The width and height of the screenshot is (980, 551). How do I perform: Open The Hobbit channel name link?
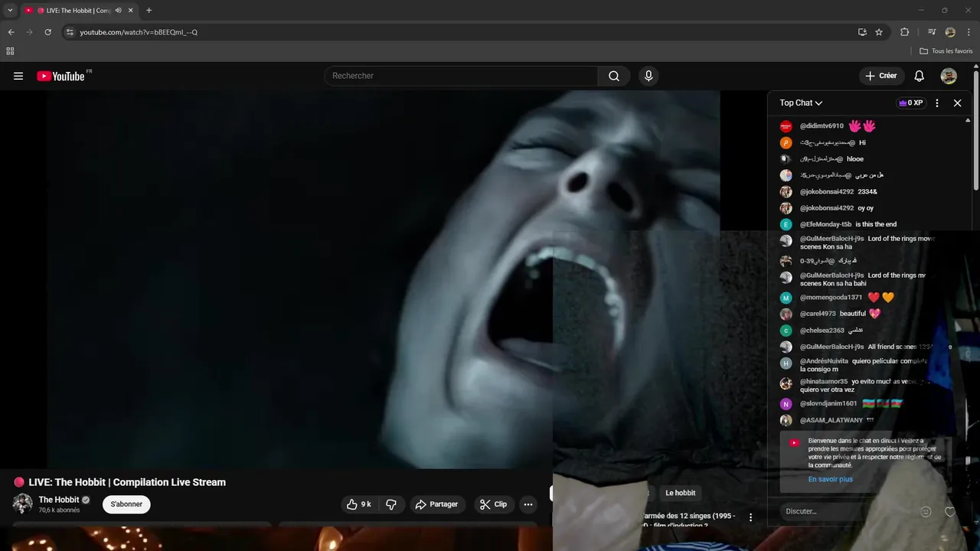pyautogui.click(x=59, y=500)
